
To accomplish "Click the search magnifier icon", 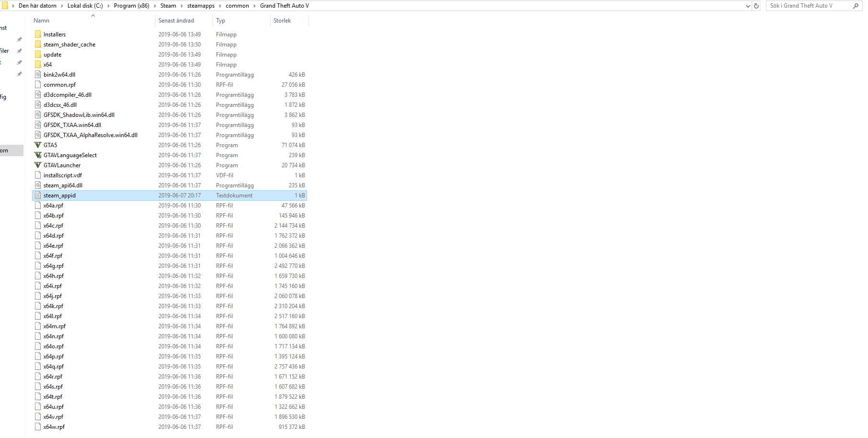I will [856, 6].
